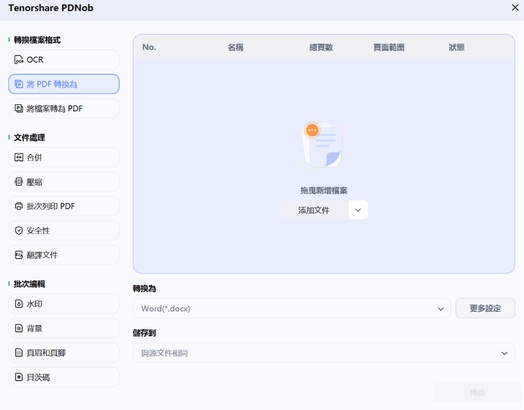This screenshot has width=524, height=410.
Task: Click the OCR icon in sidebar
Action: (x=19, y=59)
